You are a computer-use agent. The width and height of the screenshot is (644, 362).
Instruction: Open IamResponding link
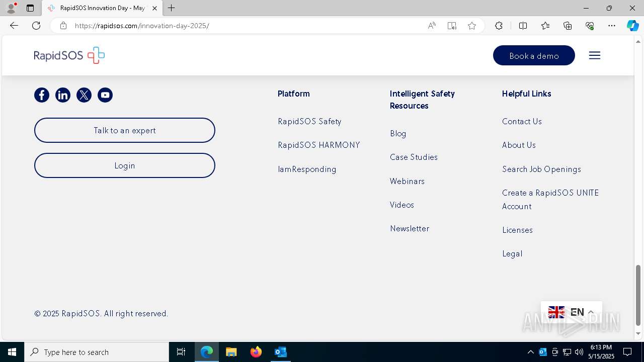pos(307,169)
